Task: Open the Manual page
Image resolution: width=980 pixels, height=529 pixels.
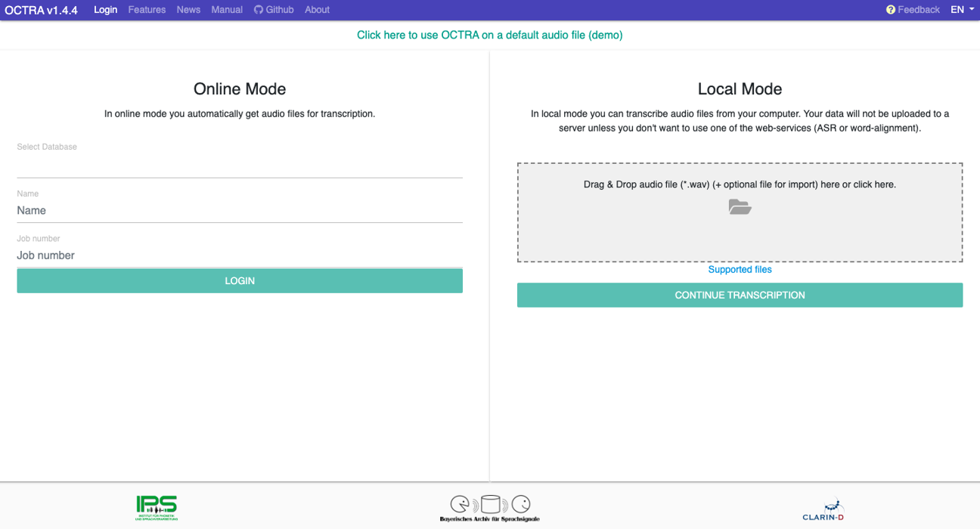Action: [226, 9]
